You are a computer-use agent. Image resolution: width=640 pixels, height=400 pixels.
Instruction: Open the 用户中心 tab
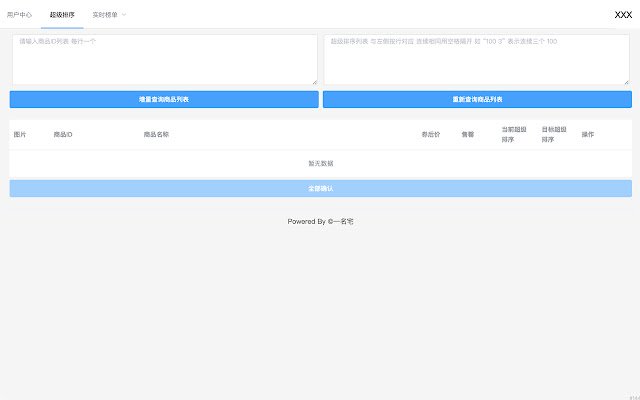[20, 15]
